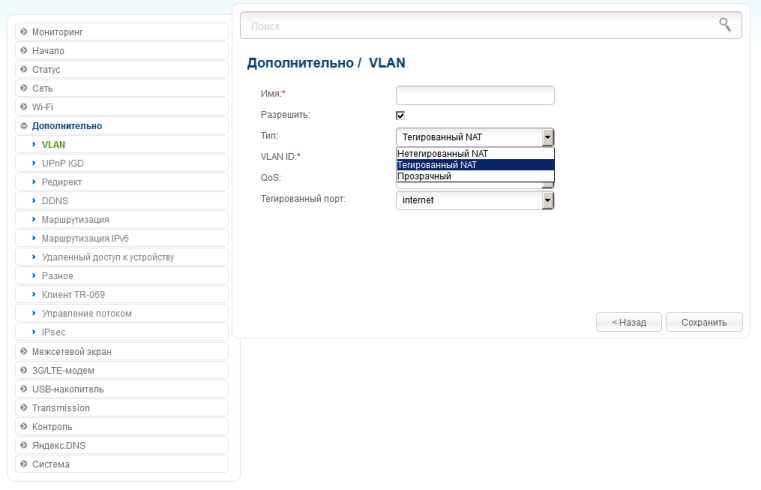The image size is (761, 490).
Task: Click the chevron beside Редирект
Action: click(33, 182)
